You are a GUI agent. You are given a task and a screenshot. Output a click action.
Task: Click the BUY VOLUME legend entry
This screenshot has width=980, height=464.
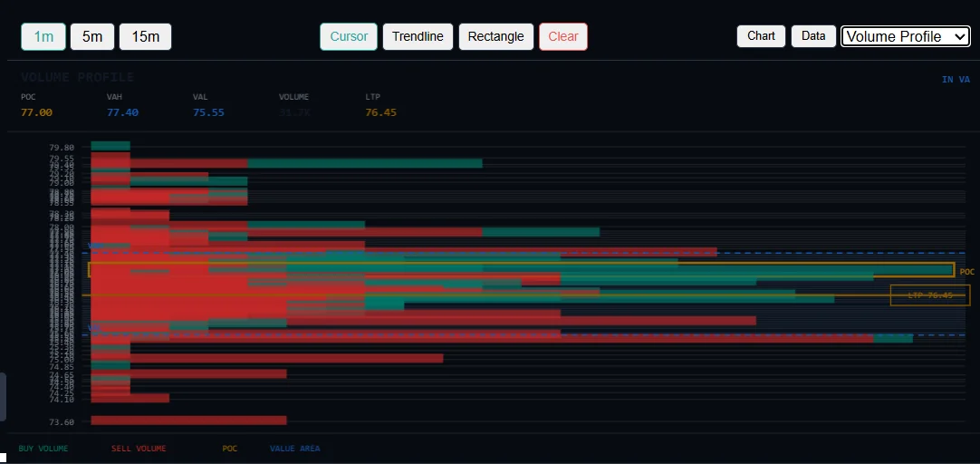click(x=43, y=449)
